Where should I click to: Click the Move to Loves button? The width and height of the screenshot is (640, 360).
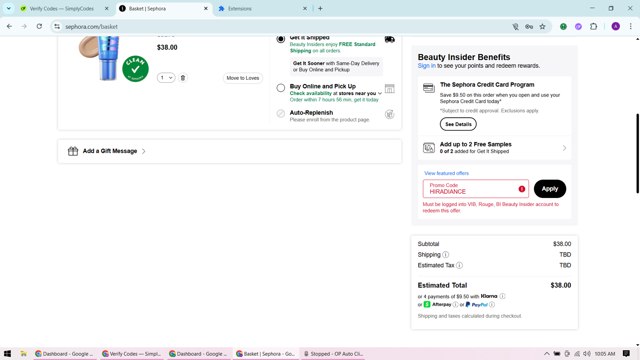[x=243, y=78]
